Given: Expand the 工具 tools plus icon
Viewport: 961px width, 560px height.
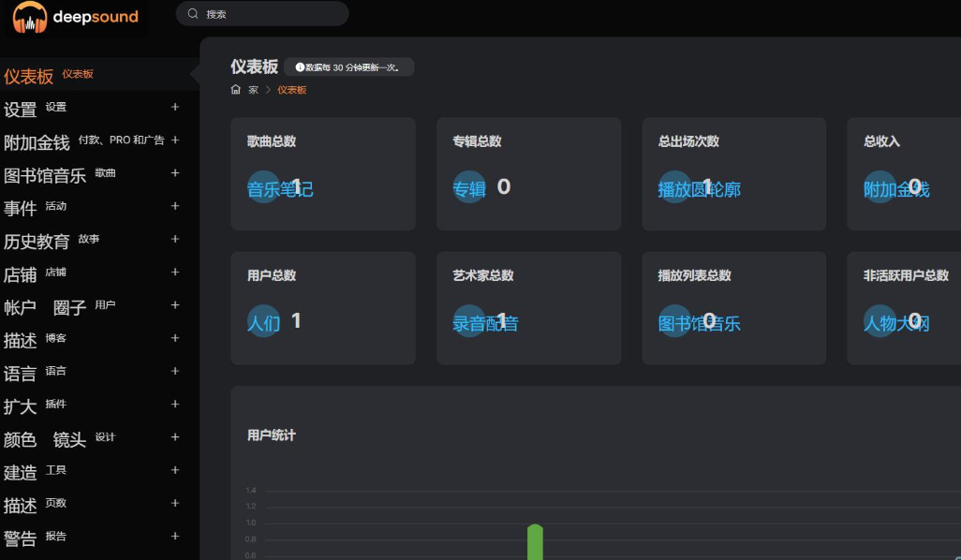Looking at the screenshot, I should pyautogui.click(x=174, y=470).
